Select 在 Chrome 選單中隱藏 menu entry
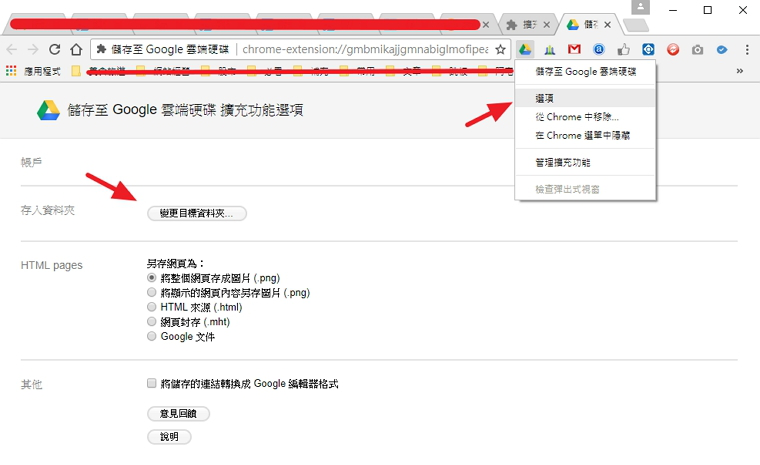This screenshot has width=760, height=465. coord(586,135)
